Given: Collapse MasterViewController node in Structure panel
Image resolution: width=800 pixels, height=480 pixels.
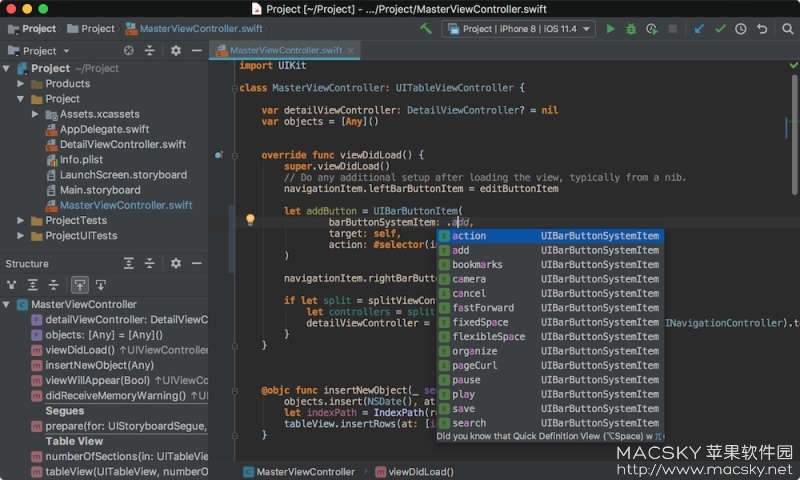Looking at the screenshot, I should (x=7, y=305).
